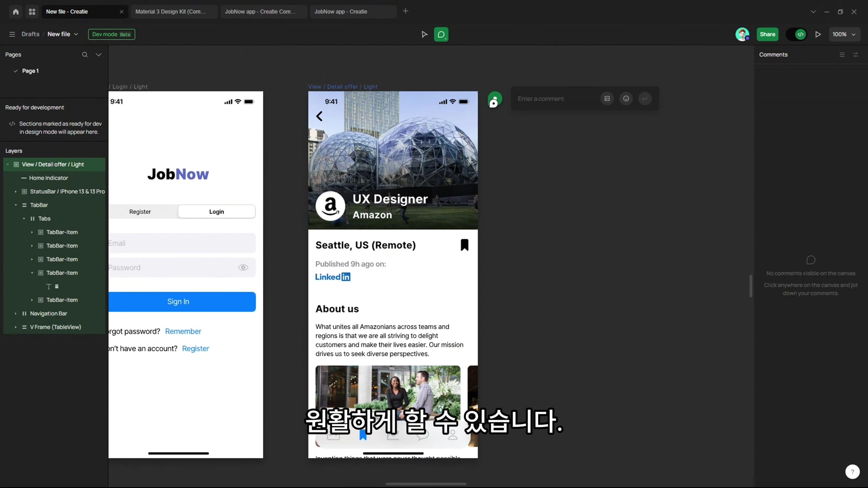Expand the last TabBar-item layer
Image resolution: width=868 pixels, height=488 pixels.
pyautogui.click(x=32, y=300)
